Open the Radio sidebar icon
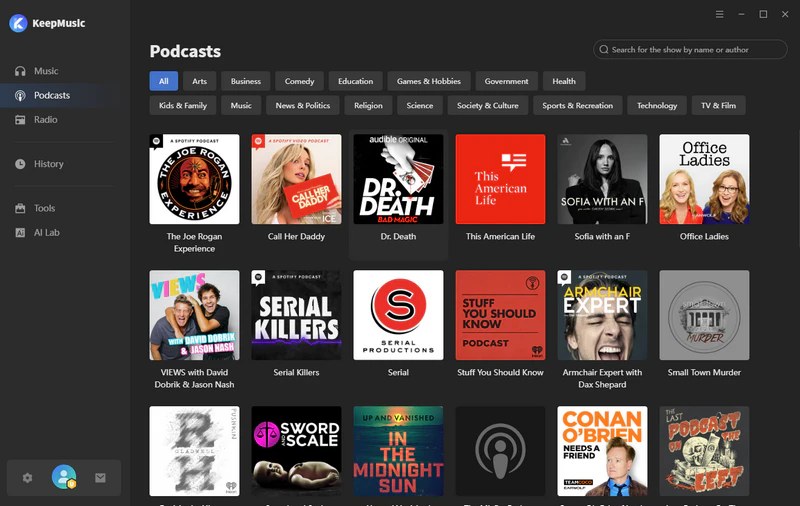800x506 pixels. pyautogui.click(x=20, y=120)
